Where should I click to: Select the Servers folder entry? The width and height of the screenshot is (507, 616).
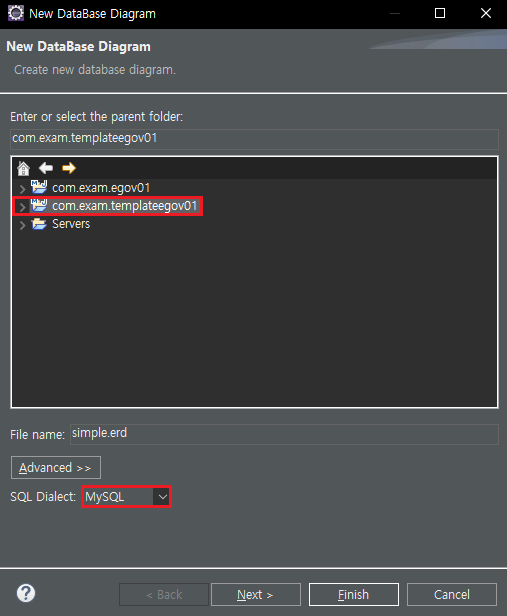pos(71,224)
